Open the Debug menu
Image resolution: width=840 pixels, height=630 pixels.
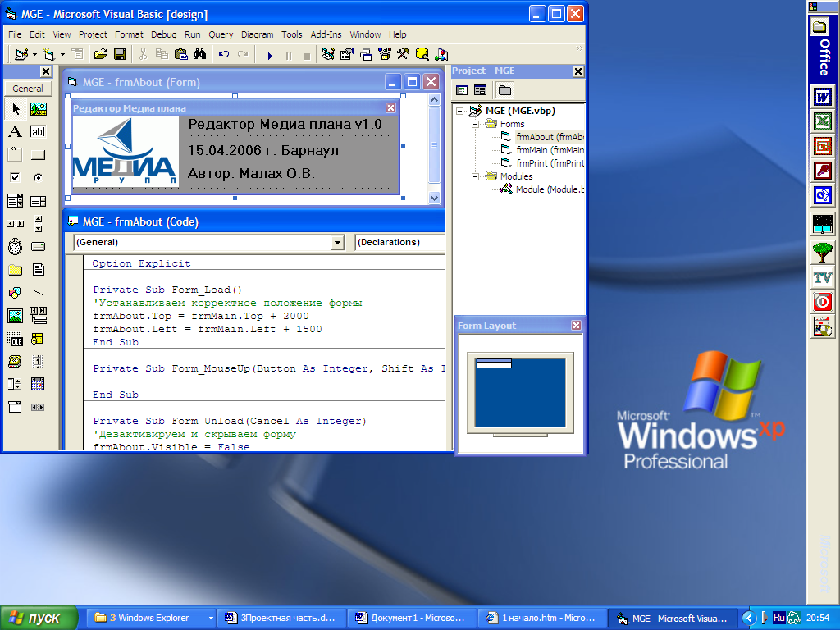[163, 34]
